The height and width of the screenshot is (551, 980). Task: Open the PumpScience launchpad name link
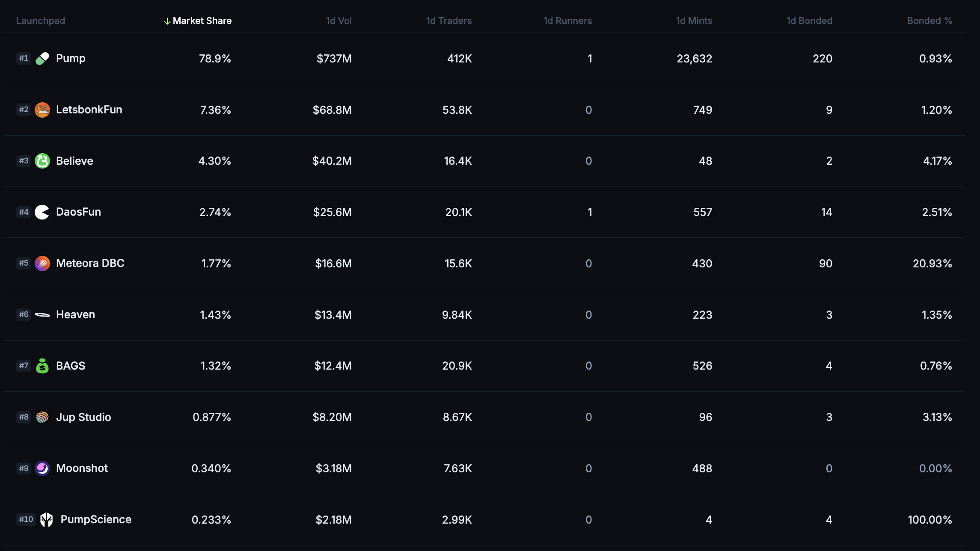(x=96, y=520)
